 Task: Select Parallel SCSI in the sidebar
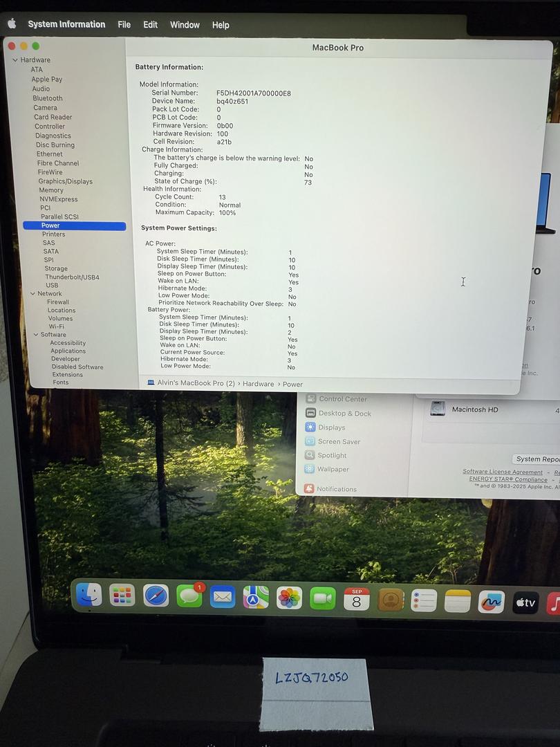pyautogui.click(x=59, y=216)
